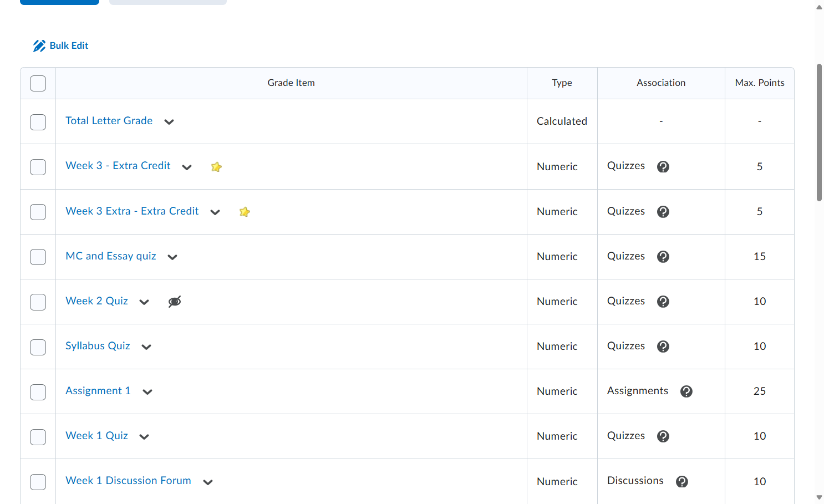Open Assignments help icon for Assignment 1
The width and height of the screenshot is (824, 504).
click(686, 391)
